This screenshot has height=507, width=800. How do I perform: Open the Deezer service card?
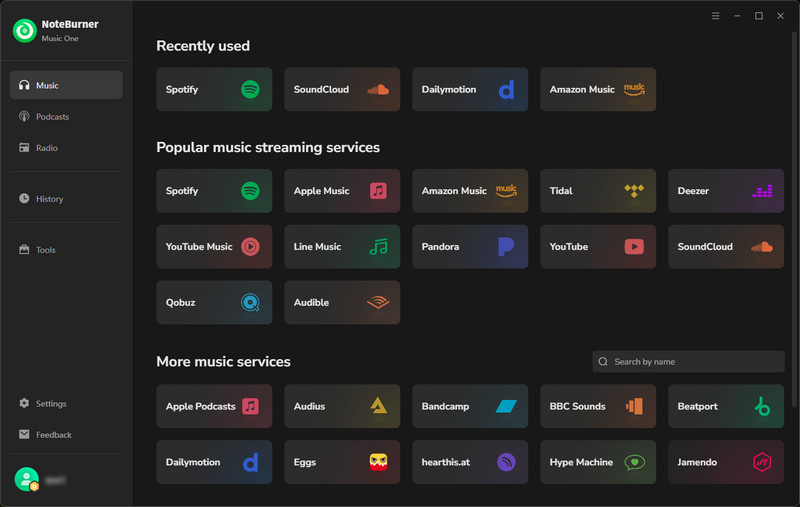coord(726,191)
